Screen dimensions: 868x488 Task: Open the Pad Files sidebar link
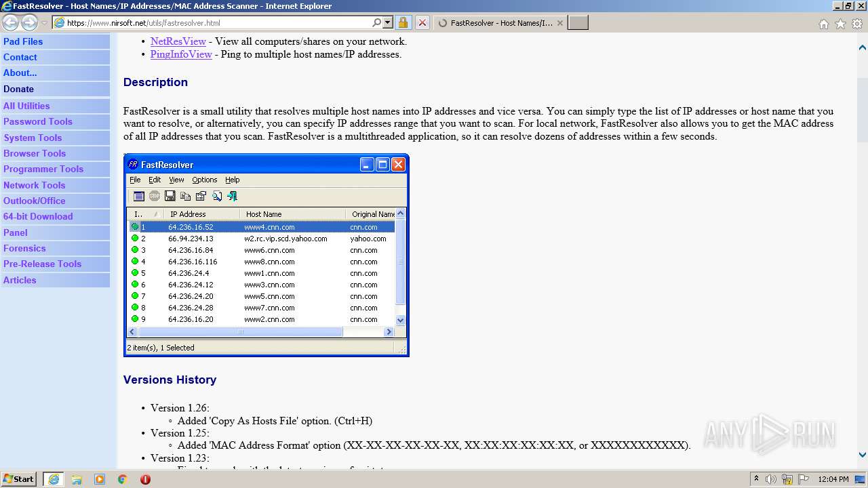click(x=23, y=41)
